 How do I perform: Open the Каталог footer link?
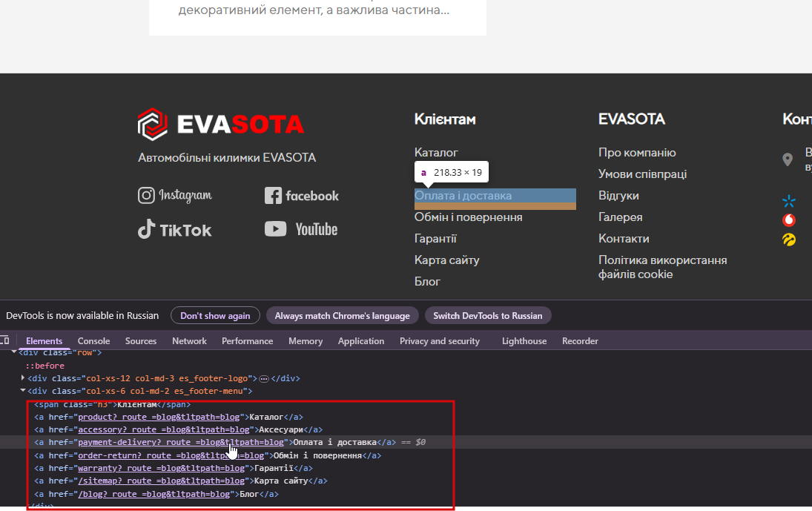tap(436, 152)
